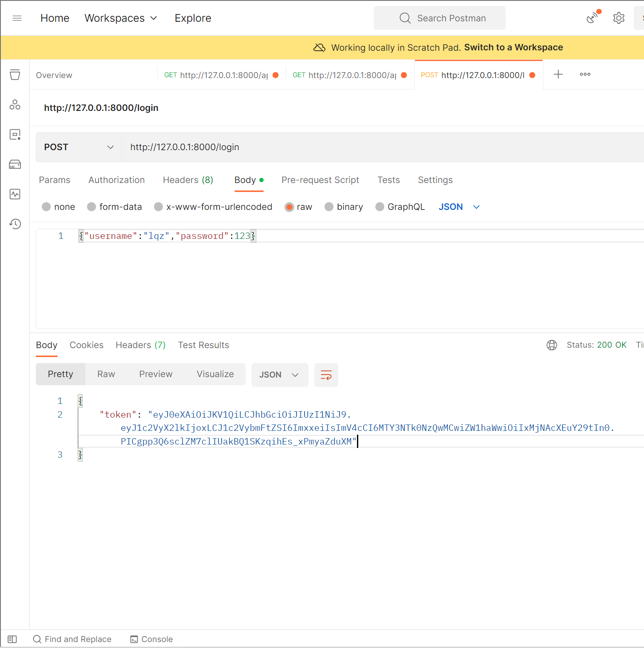Expand the Workspaces dropdown
The height and width of the screenshot is (648, 644).
click(121, 18)
